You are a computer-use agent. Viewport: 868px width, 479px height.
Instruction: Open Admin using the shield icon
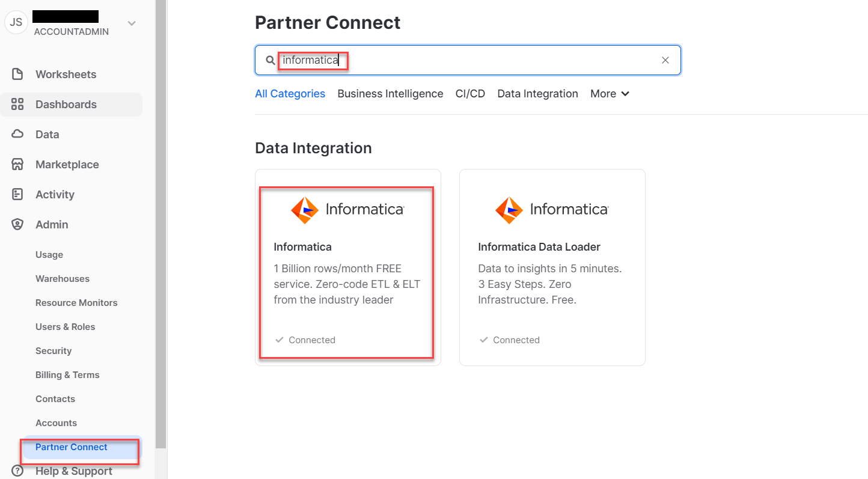point(18,224)
